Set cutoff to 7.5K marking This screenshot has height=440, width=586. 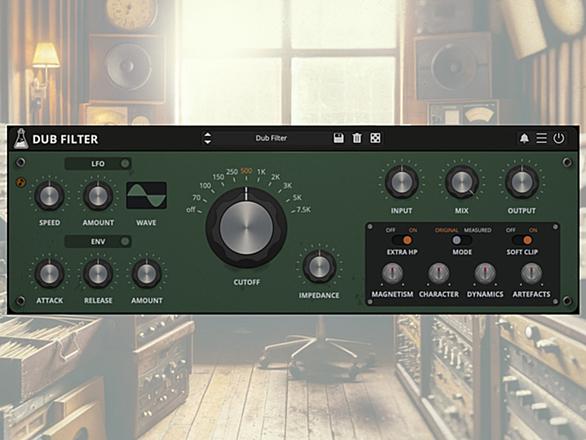[x=303, y=210]
